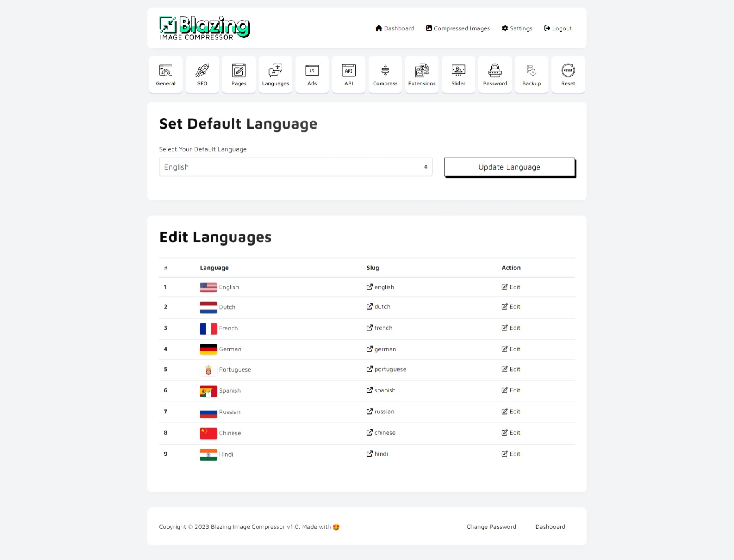Open the french slug link

[x=379, y=328]
